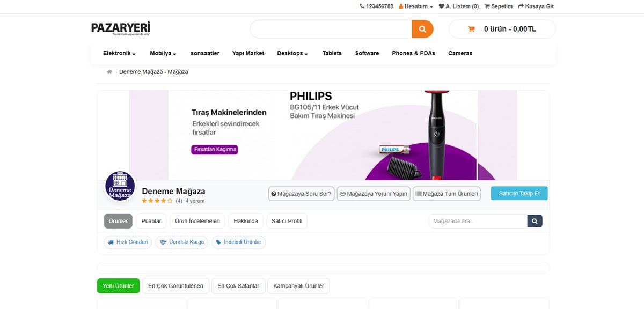Click the Deneme Mağaza store logo

120,187
